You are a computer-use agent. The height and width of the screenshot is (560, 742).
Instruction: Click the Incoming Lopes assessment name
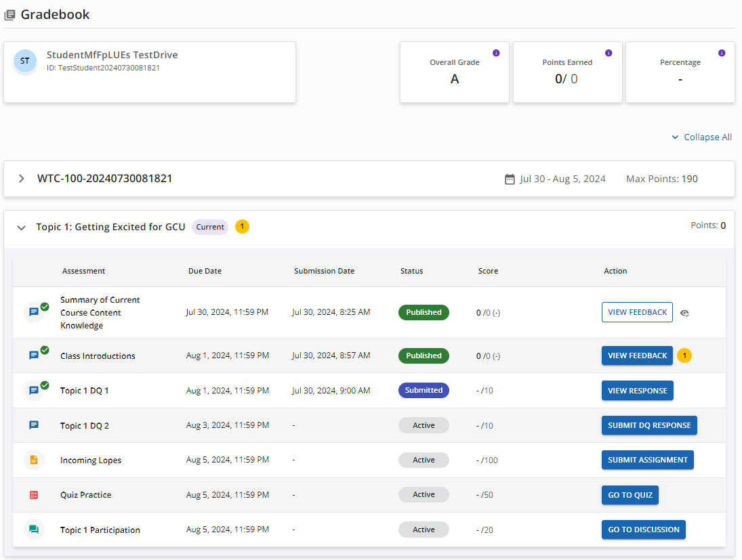pos(90,460)
